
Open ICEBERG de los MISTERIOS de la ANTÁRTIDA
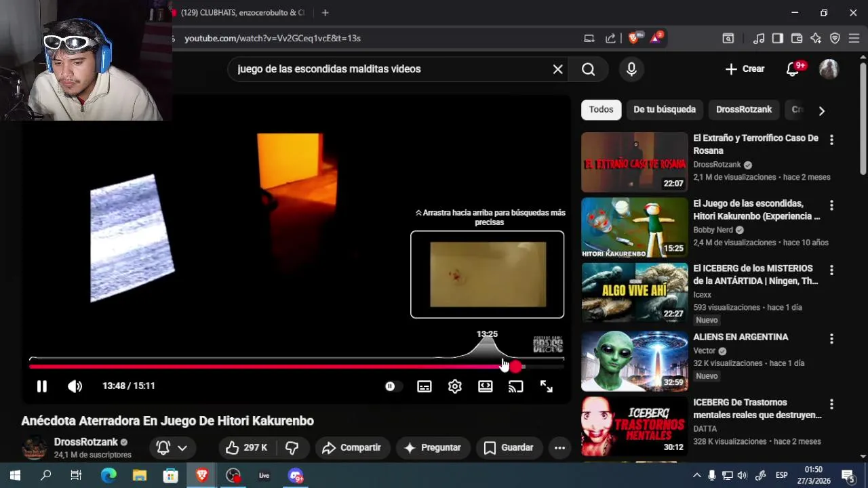point(755,274)
